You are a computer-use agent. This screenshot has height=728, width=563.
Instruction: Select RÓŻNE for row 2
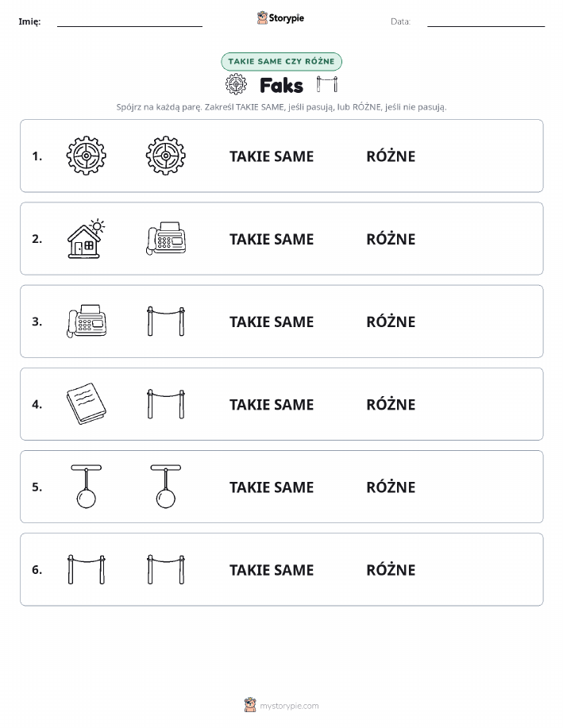(391, 239)
